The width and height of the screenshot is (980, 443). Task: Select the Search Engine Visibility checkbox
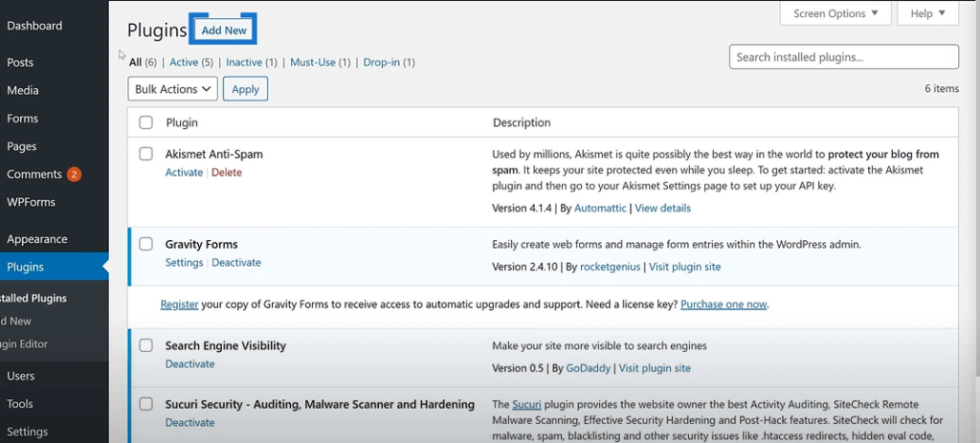[x=145, y=345]
